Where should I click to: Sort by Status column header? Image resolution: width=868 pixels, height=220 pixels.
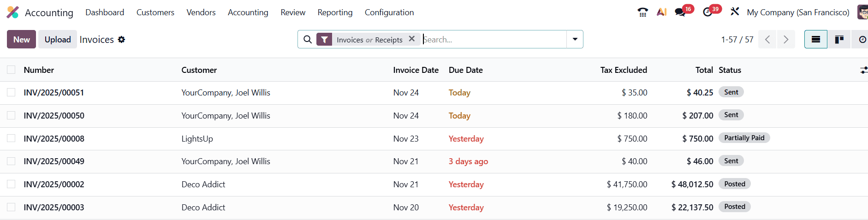point(730,70)
